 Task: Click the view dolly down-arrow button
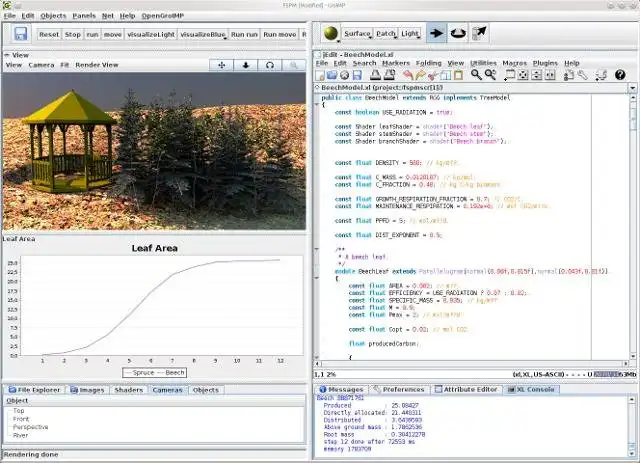point(246,65)
